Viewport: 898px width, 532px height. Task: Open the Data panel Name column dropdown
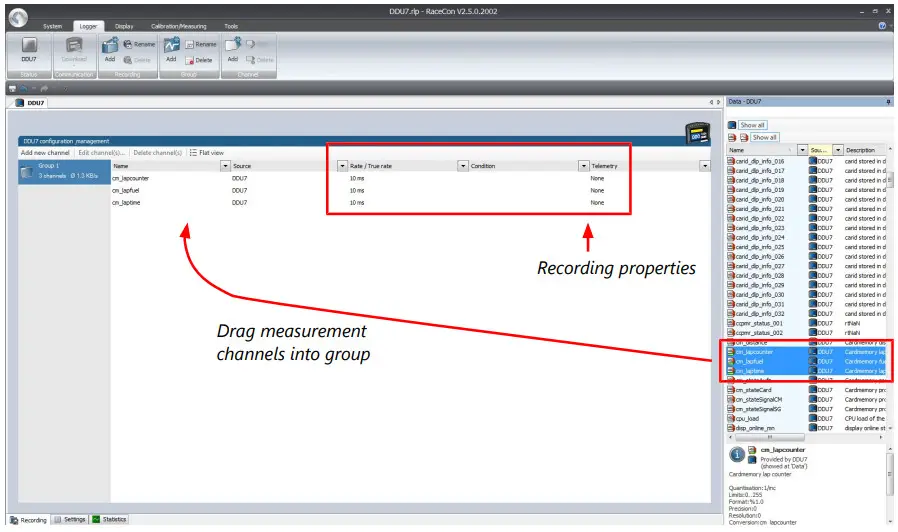(802, 150)
